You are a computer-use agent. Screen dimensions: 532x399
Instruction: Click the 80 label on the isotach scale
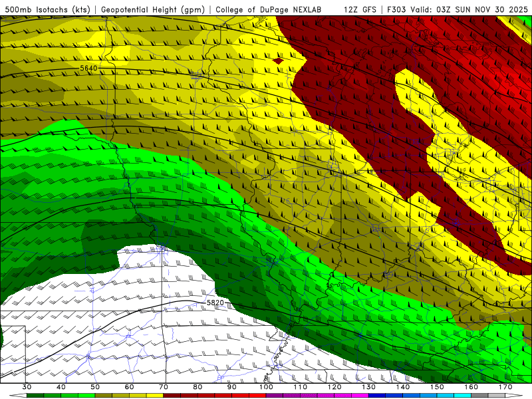[x=198, y=387]
